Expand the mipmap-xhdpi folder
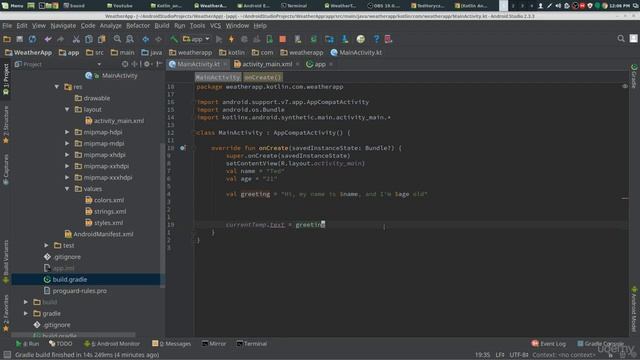Screen dimensions: 640x360 (x=67, y=155)
